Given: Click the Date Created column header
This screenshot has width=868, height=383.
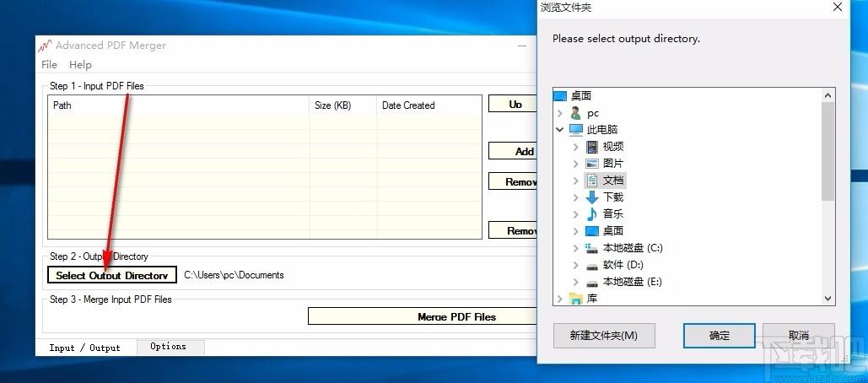Looking at the screenshot, I should pyautogui.click(x=429, y=105).
